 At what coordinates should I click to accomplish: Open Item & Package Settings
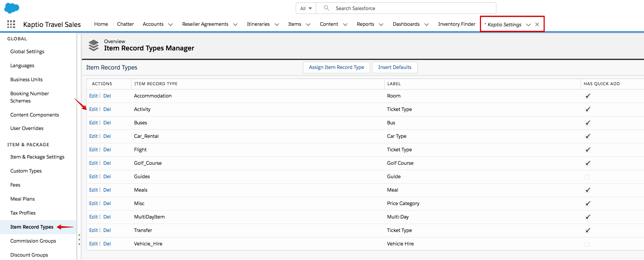click(37, 157)
